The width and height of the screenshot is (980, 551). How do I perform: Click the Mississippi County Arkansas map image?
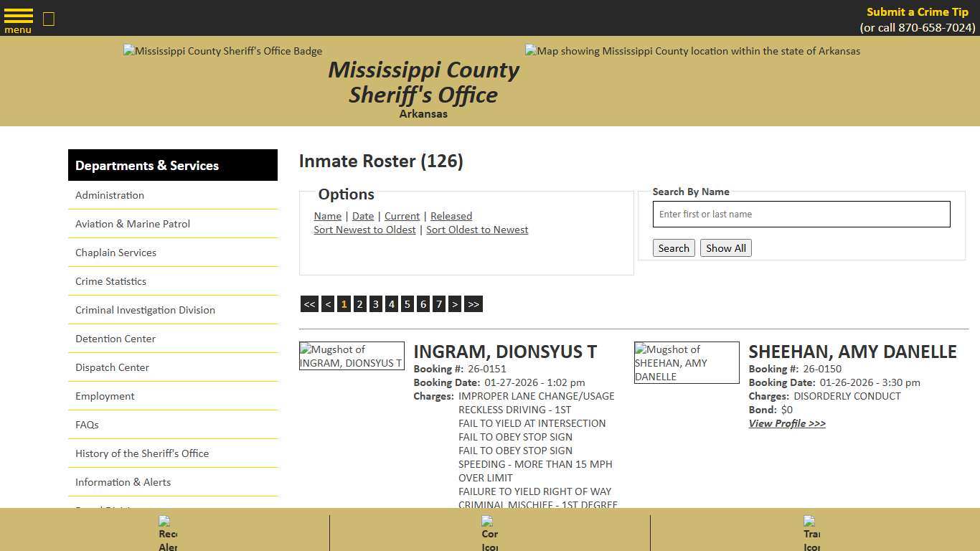tap(691, 51)
